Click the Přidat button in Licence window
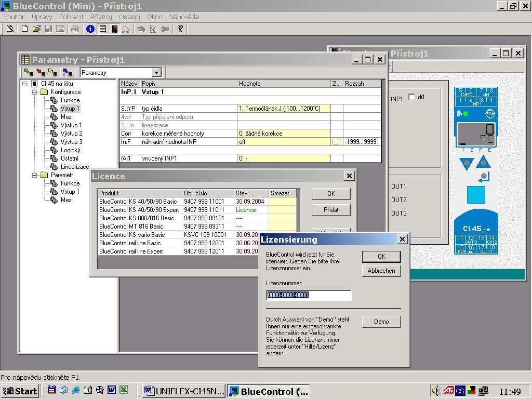 331,210
